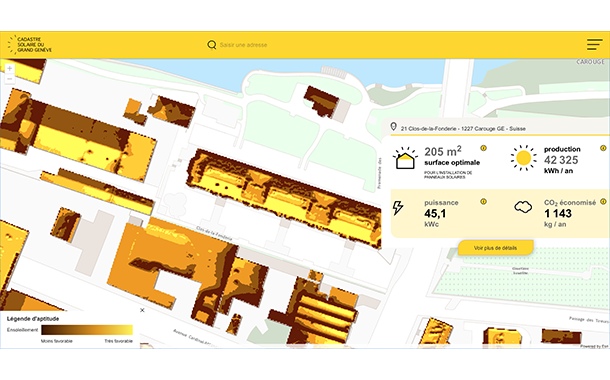Click the Cadastre Solaire du Grand Genève logo
610x380 pixels.
coord(30,44)
